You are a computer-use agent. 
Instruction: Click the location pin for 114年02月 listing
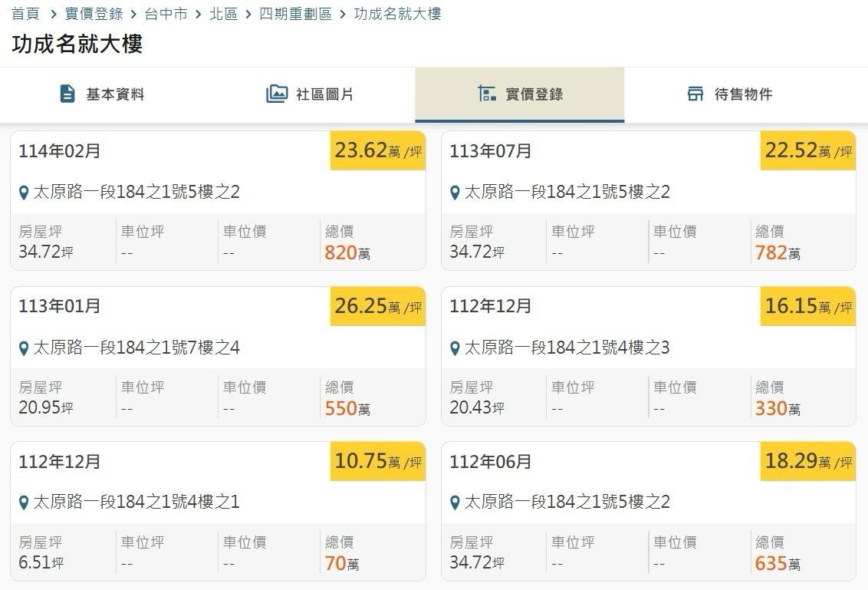click(24, 193)
